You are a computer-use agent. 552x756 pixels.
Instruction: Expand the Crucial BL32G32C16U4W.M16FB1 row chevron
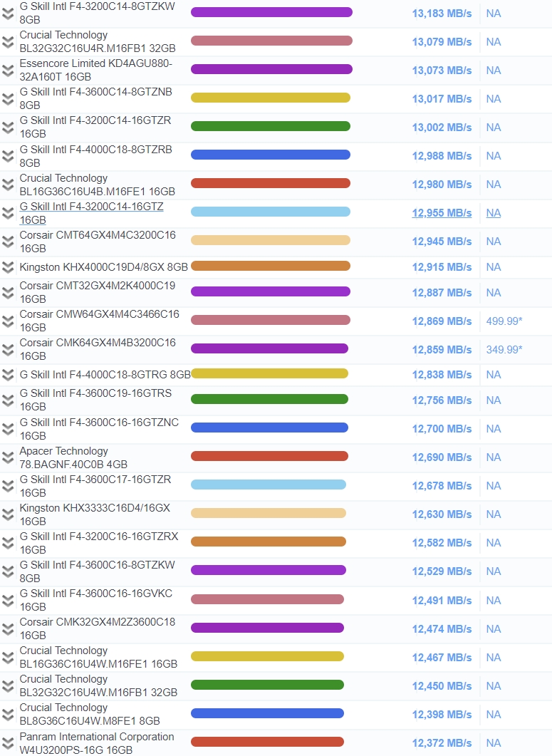8,685
